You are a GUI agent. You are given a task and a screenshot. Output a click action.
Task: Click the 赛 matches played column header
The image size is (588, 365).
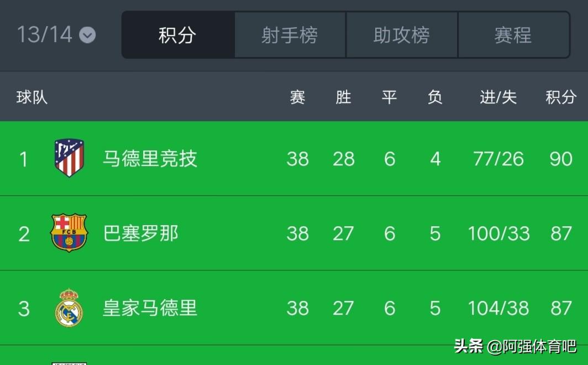297,97
